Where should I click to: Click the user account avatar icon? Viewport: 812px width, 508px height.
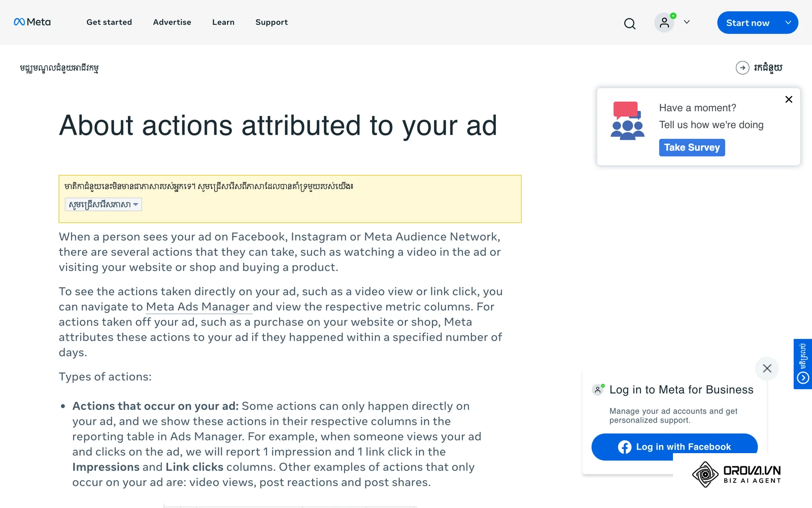pos(664,22)
